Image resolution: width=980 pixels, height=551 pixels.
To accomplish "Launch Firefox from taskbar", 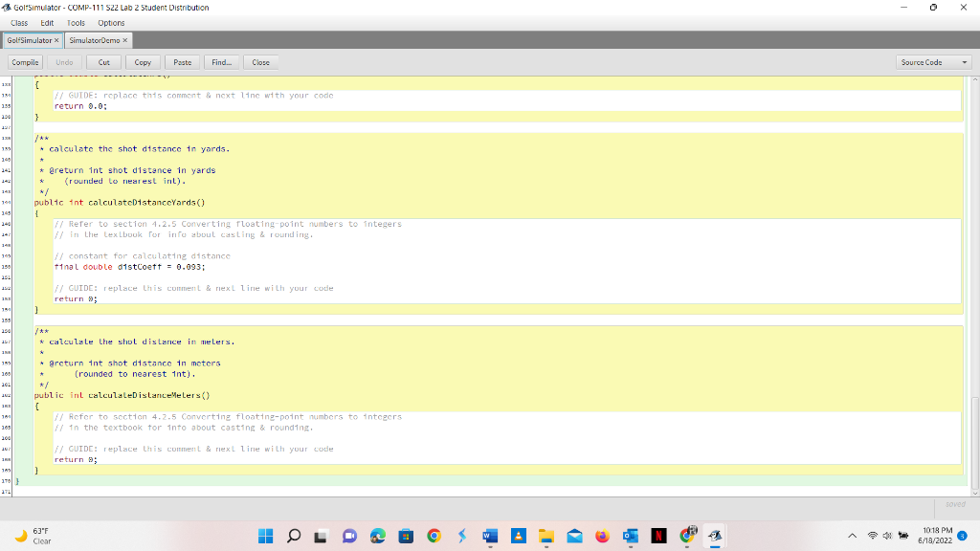I will tap(603, 536).
